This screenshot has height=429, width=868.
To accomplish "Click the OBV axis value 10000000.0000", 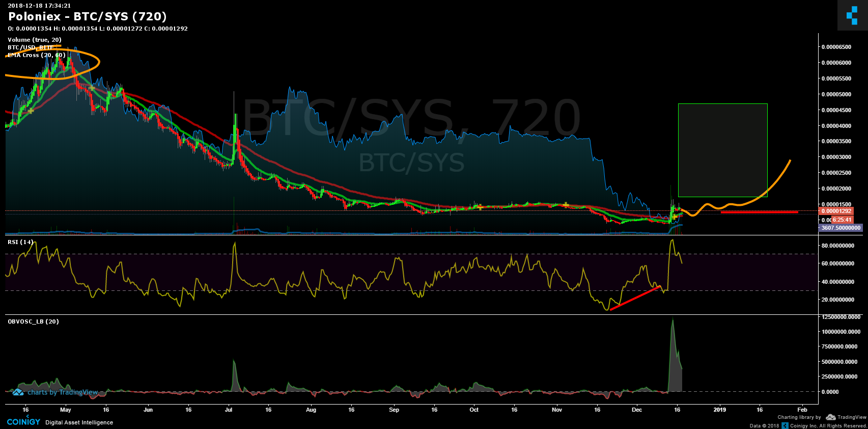I will (x=841, y=332).
